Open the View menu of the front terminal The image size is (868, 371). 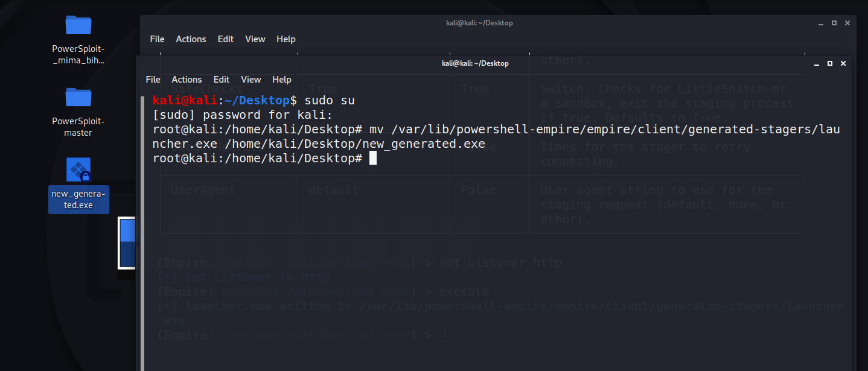tap(251, 79)
